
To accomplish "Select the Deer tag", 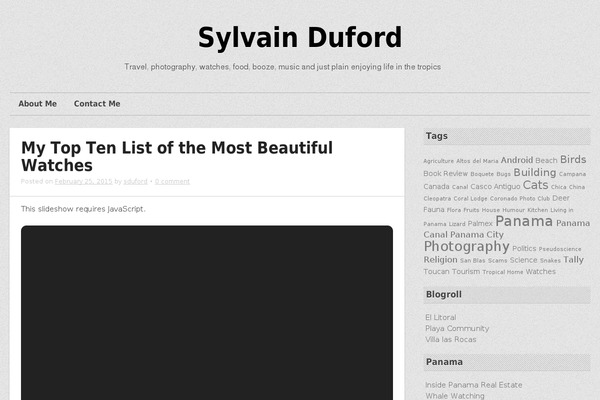I will pyautogui.click(x=561, y=198).
